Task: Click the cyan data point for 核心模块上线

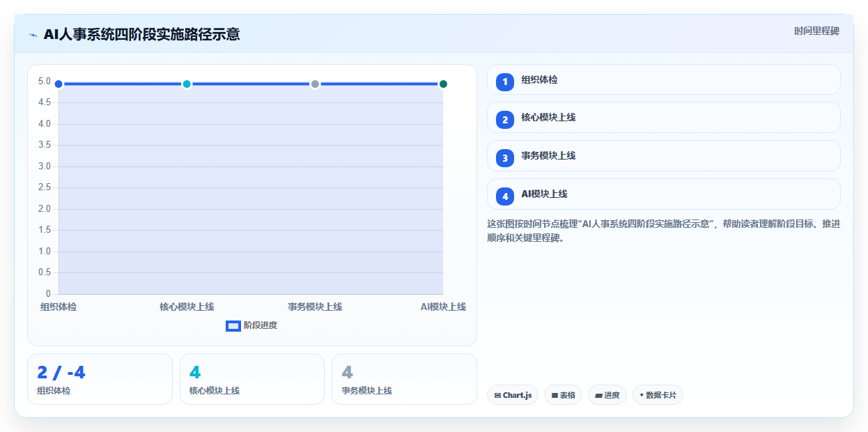Action: [x=187, y=84]
